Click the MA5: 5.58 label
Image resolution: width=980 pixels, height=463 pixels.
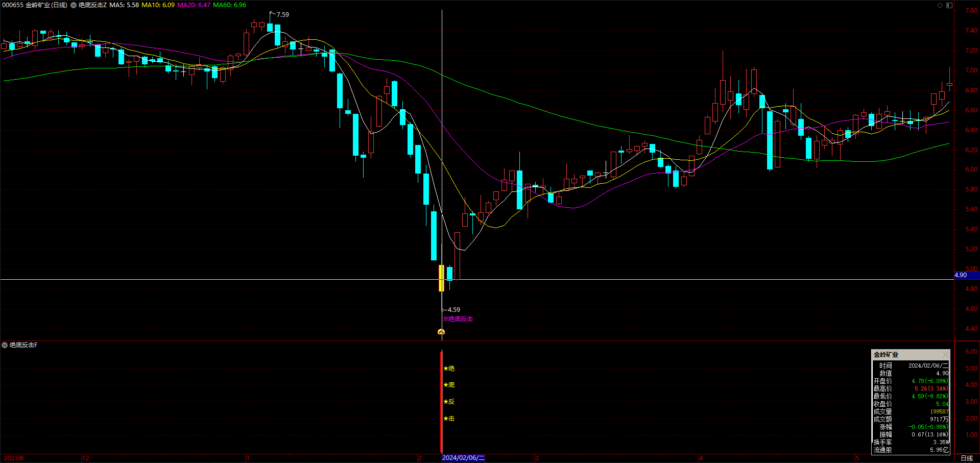point(124,5)
